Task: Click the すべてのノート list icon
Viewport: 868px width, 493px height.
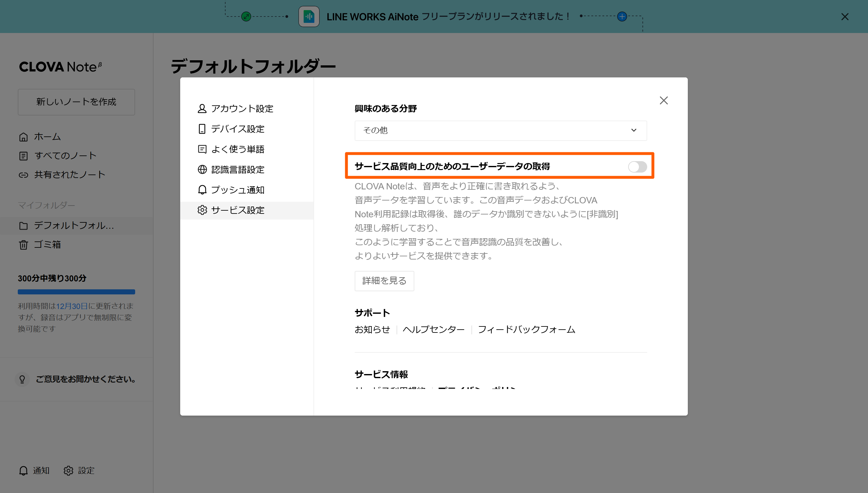Action: point(23,156)
